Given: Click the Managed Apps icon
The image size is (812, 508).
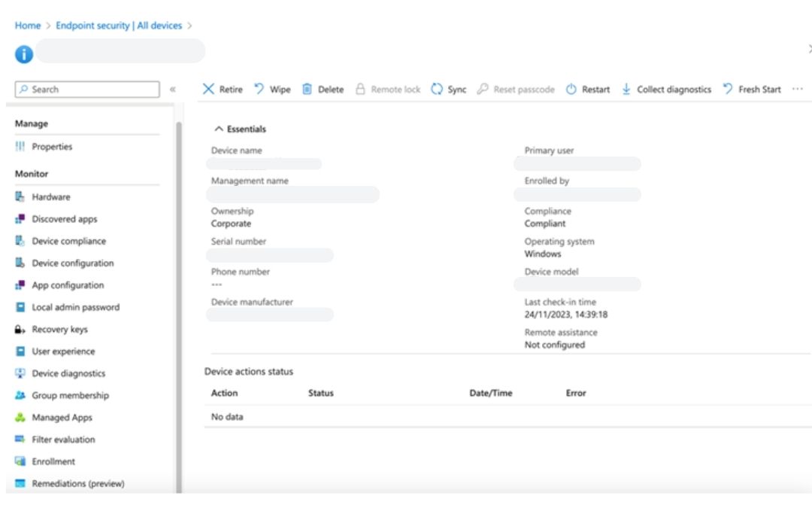Looking at the screenshot, I should (20, 417).
